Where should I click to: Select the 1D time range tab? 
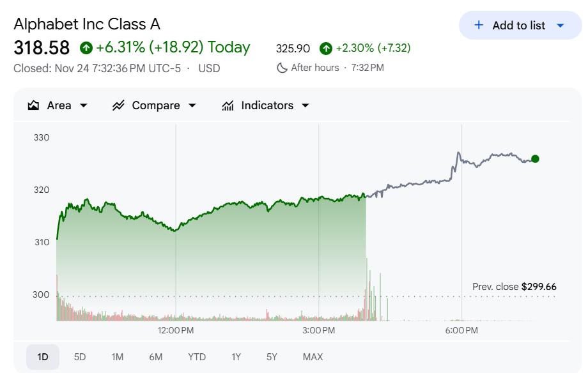coord(43,357)
